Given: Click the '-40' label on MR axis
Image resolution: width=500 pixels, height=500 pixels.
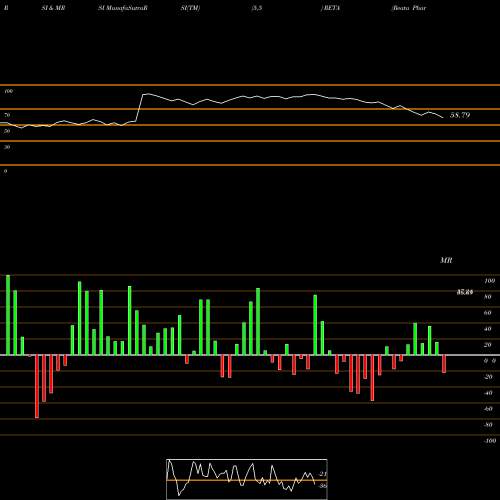Looking at the screenshot, I should [x=488, y=393].
